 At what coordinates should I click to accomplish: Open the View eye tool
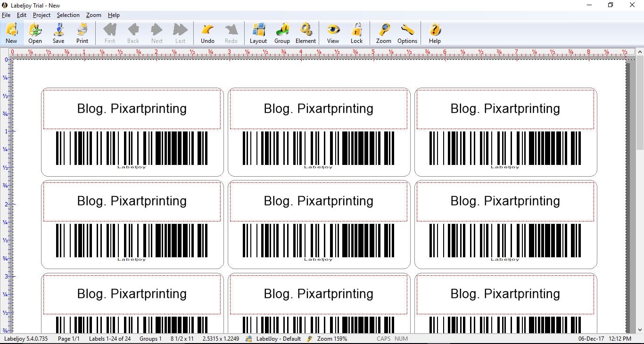click(333, 33)
